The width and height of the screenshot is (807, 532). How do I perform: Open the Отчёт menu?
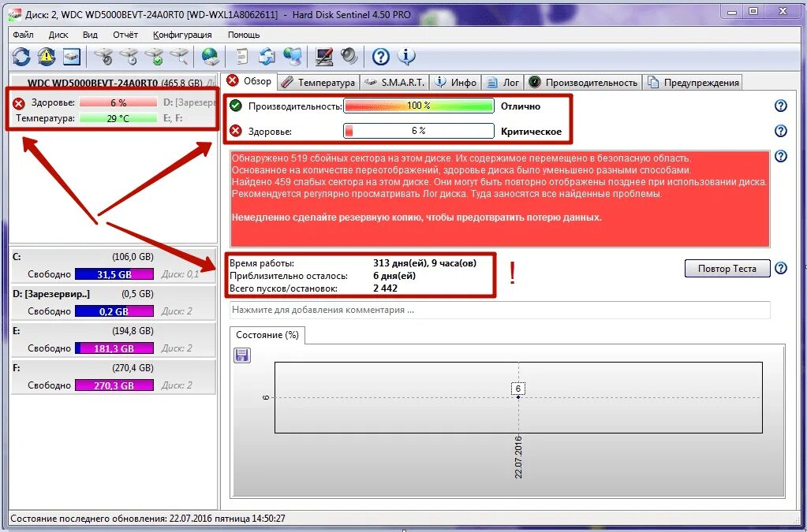pos(125,35)
